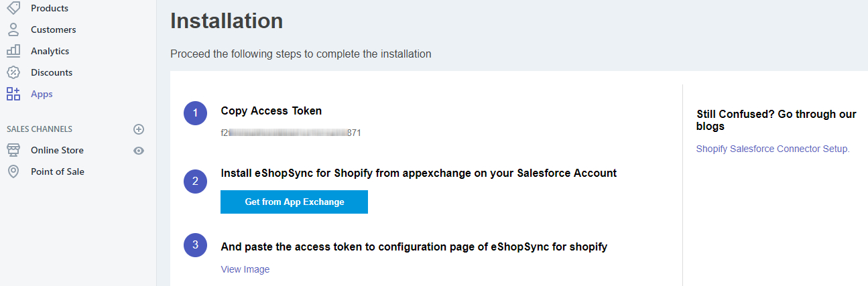
Task: Add a sales channel with plus icon
Action: 139,129
